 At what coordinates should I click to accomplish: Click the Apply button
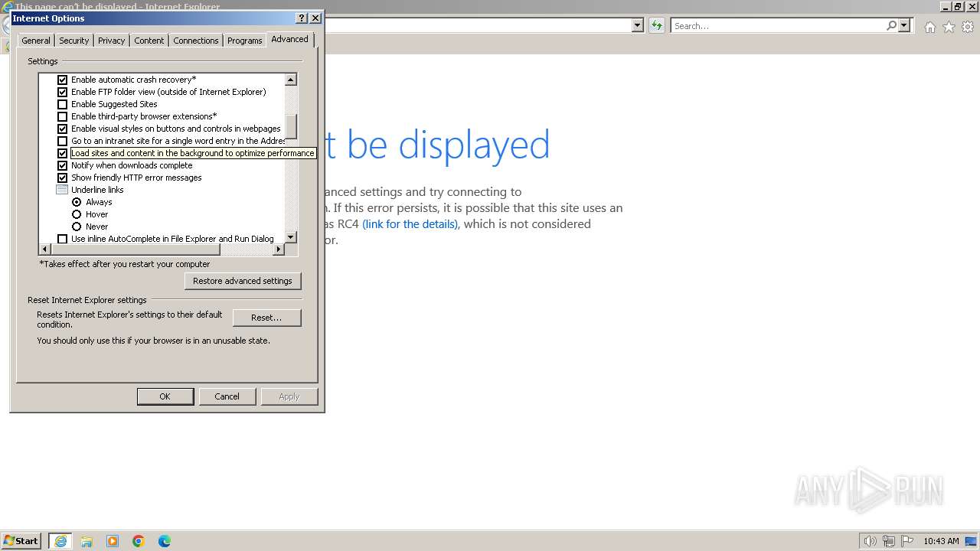[289, 396]
